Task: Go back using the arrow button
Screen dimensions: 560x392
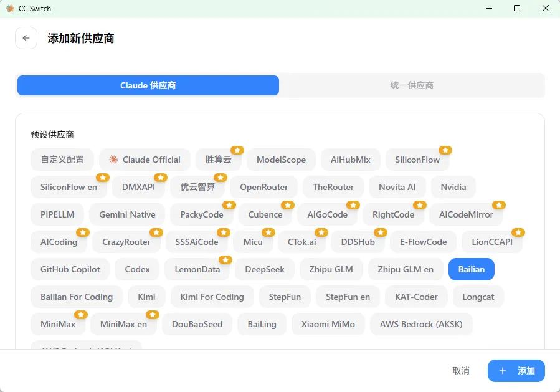Action: 26,38
